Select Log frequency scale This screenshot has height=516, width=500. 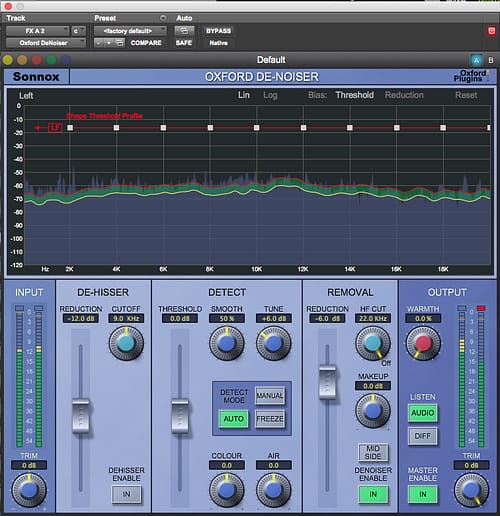point(270,95)
